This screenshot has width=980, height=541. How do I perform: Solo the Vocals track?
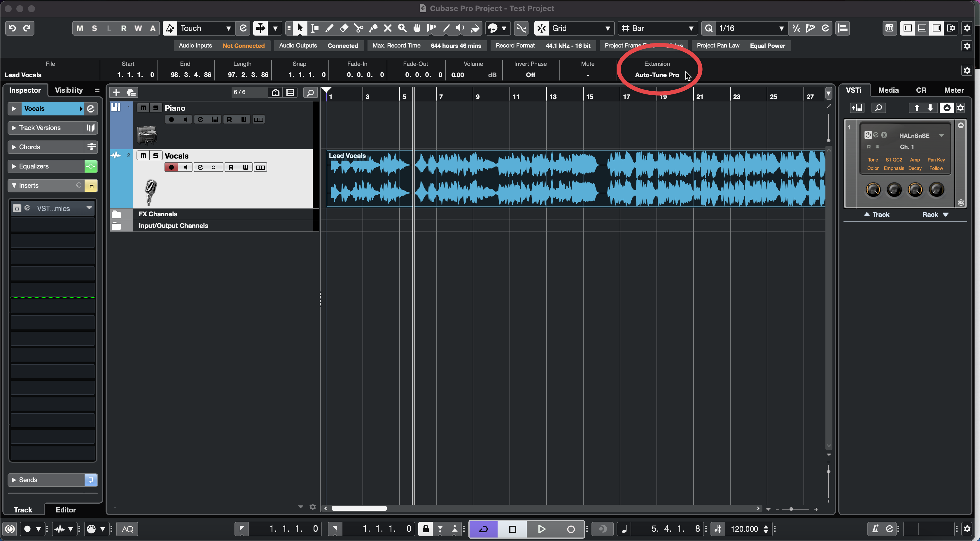155,155
